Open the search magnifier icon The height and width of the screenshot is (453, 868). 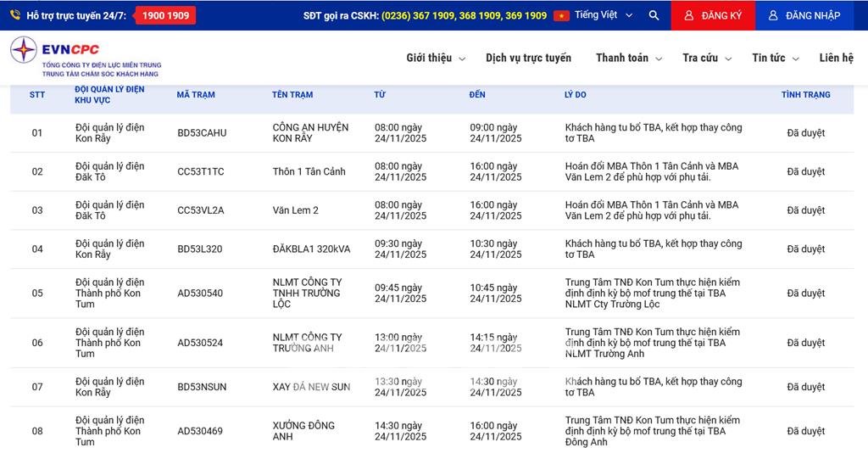click(x=654, y=15)
